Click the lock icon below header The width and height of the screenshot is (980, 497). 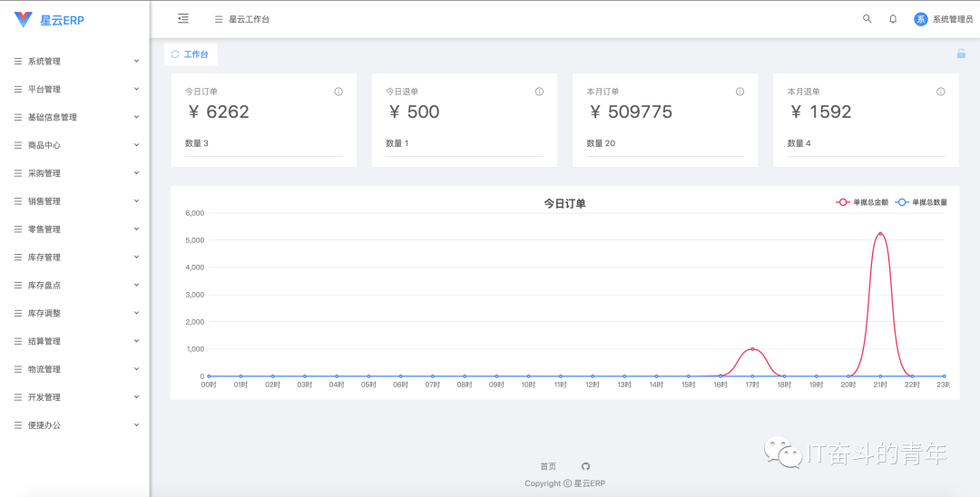(961, 54)
